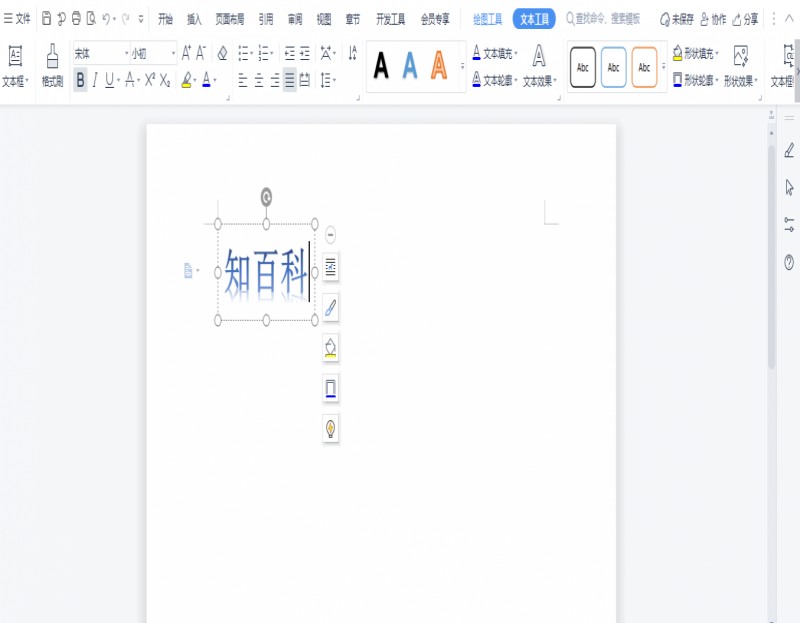Click the floating shape outline icon
This screenshot has height=623, width=800.
click(x=331, y=388)
